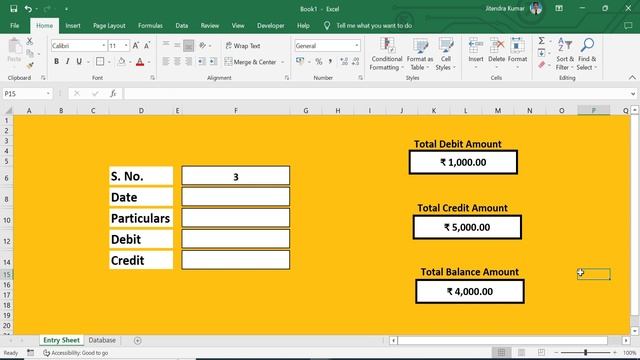Apply the red font color
This screenshot has height=360, width=640.
tap(140, 62)
